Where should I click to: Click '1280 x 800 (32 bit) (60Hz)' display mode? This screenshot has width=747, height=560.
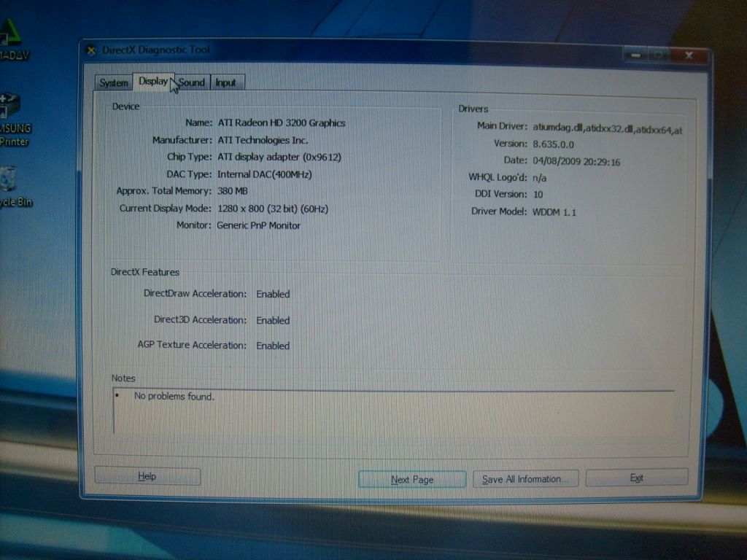[x=273, y=209]
